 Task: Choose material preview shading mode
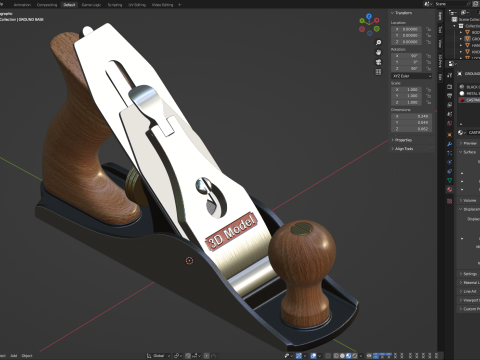349,356
